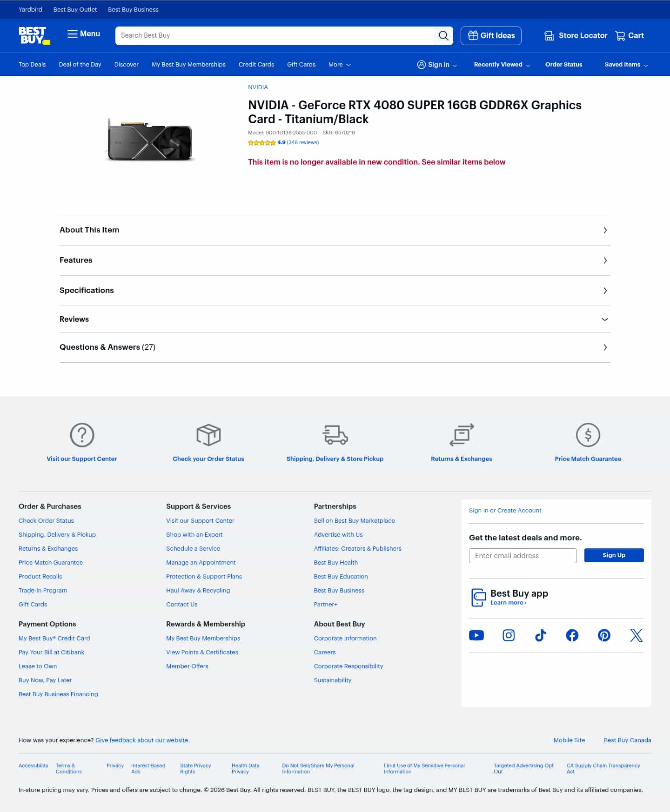This screenshot has width=670, height=812.
Task: Open the More dropdown in navigation
Action: (x=339, y=65)
